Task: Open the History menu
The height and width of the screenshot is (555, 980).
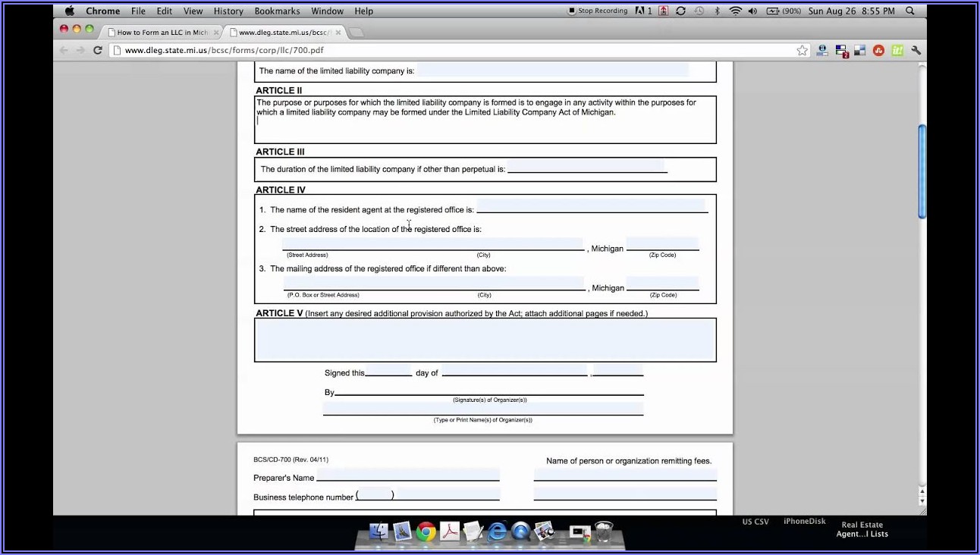Action: 228,11
